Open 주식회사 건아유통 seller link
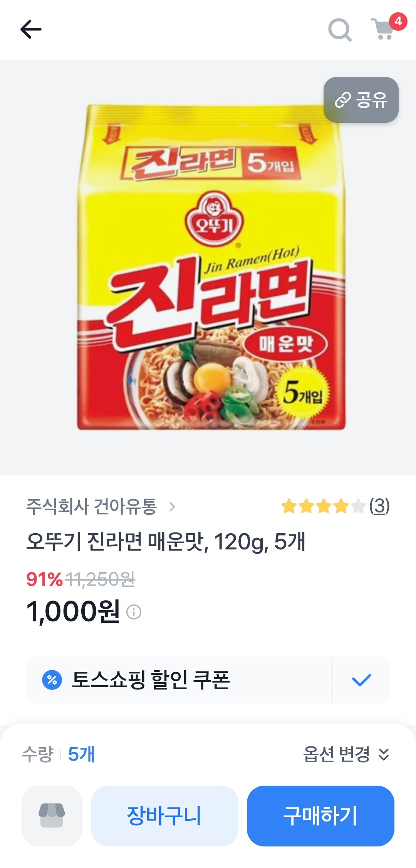The width and height of the screenshot is (416, 868). point(92,506)
